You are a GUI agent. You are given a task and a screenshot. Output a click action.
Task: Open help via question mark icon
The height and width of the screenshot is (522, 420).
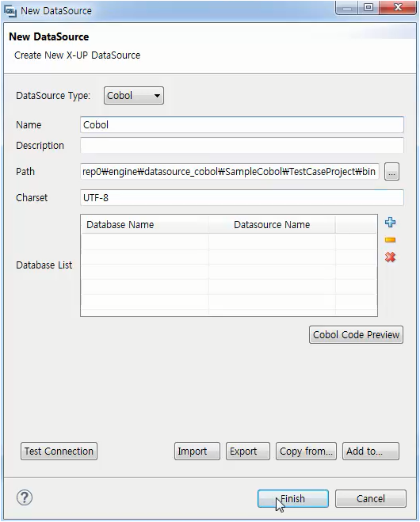tap(25, 497)
